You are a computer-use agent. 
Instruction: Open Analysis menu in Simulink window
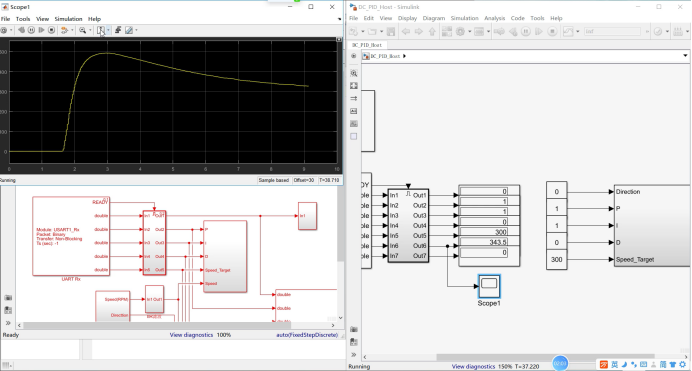coord(494,18)
